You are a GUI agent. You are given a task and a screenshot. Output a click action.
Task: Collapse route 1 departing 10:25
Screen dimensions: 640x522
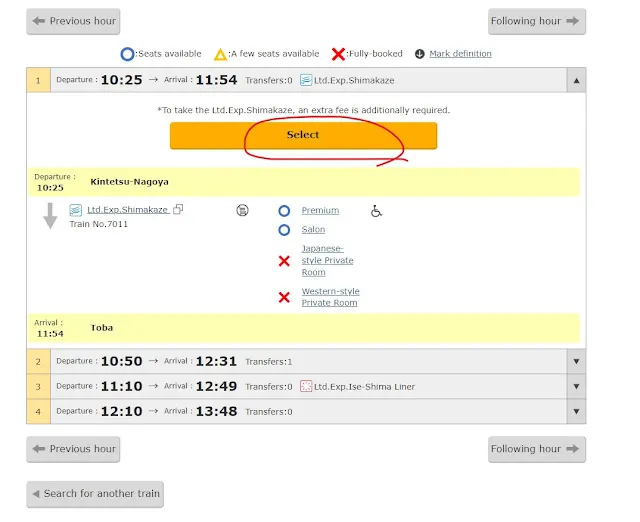pos(576,80)
